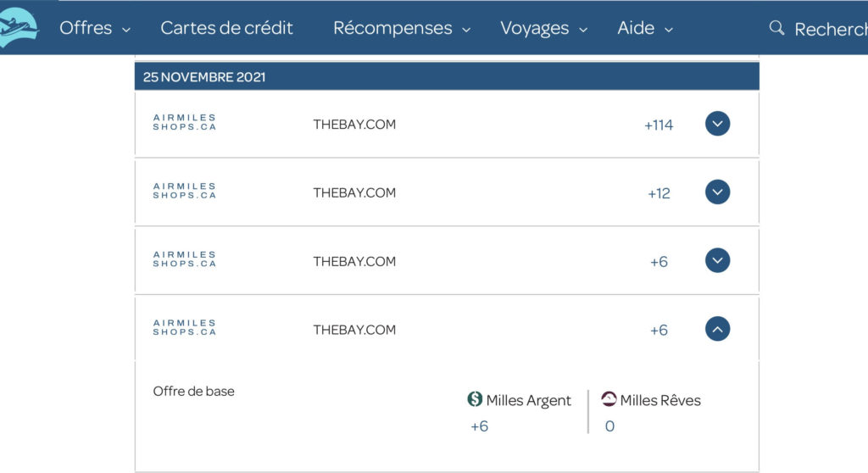
Task: Expand the +114 THEBAY.COM transaction
Action: [717, 124]
